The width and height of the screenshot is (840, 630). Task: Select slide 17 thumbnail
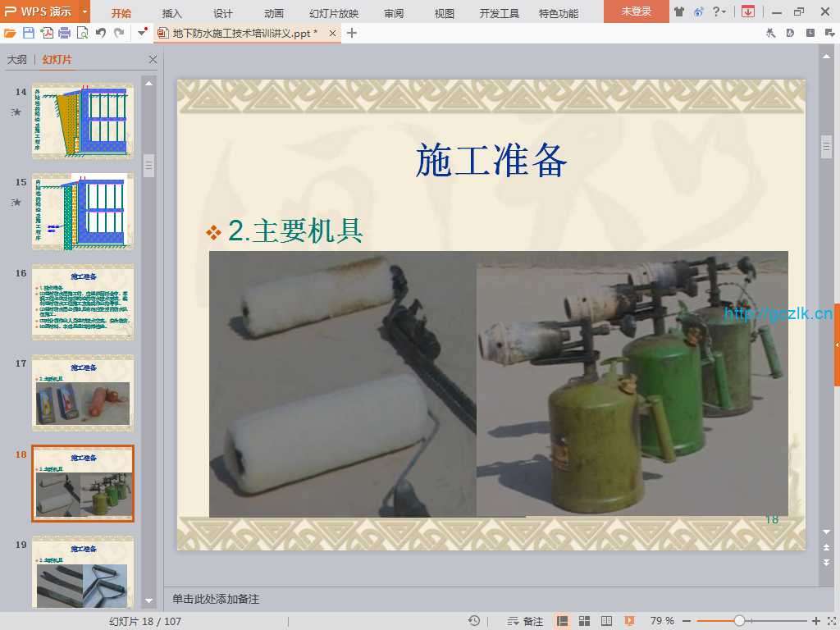[x=82, y=393]
